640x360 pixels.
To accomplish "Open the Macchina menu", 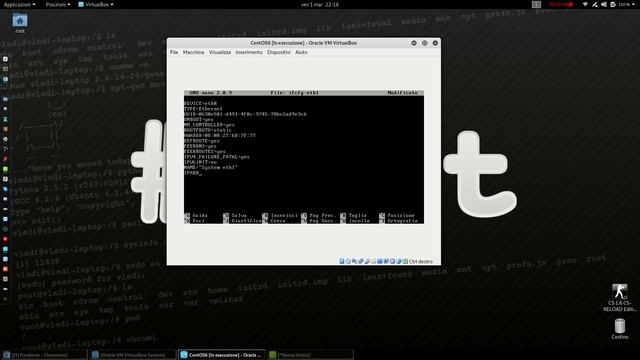I will pos(193,52).
